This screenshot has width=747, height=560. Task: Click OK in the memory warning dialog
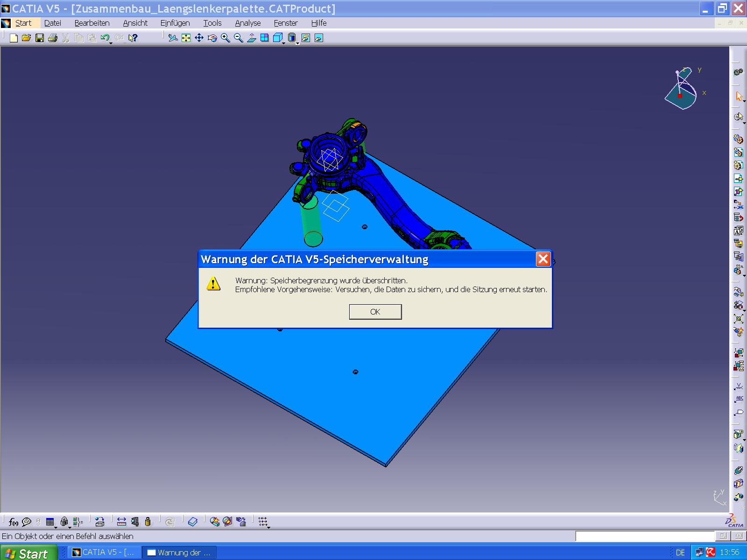click(375, 312)
